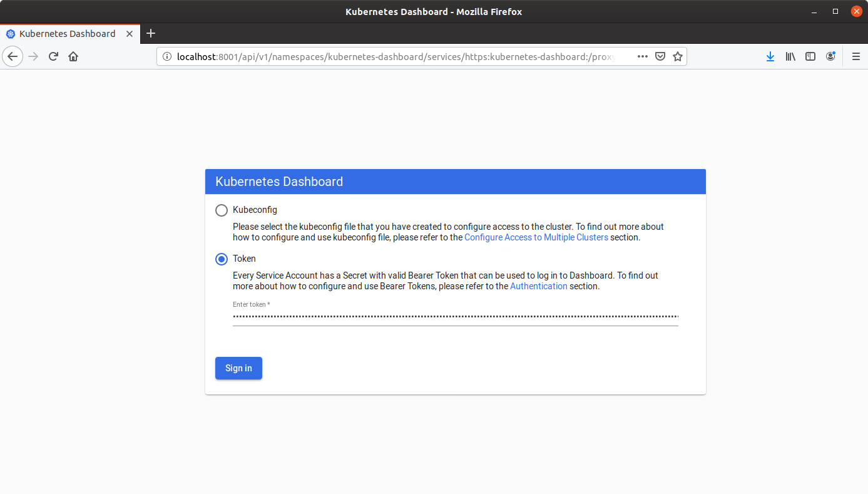
Task: Open Configure Access to Multiple Clusters link
Action: point(536,238)
